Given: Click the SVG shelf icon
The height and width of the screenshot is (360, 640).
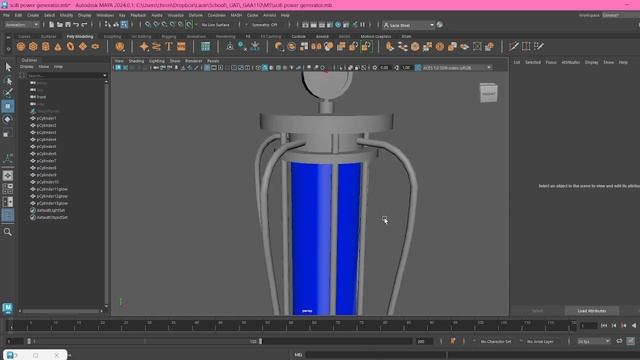Looking at the screenshot, I should tap(181, 47).
